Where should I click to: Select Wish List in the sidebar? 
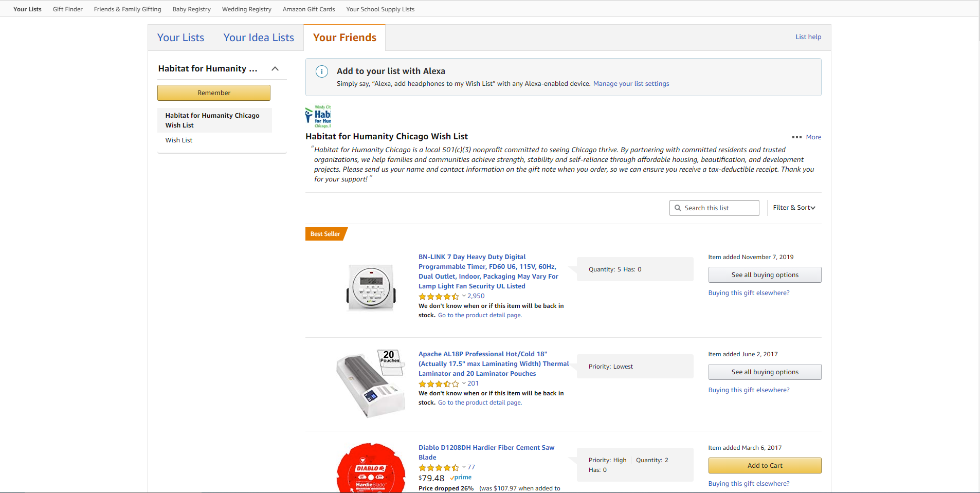pyautogui.click(x=179, y=140)
